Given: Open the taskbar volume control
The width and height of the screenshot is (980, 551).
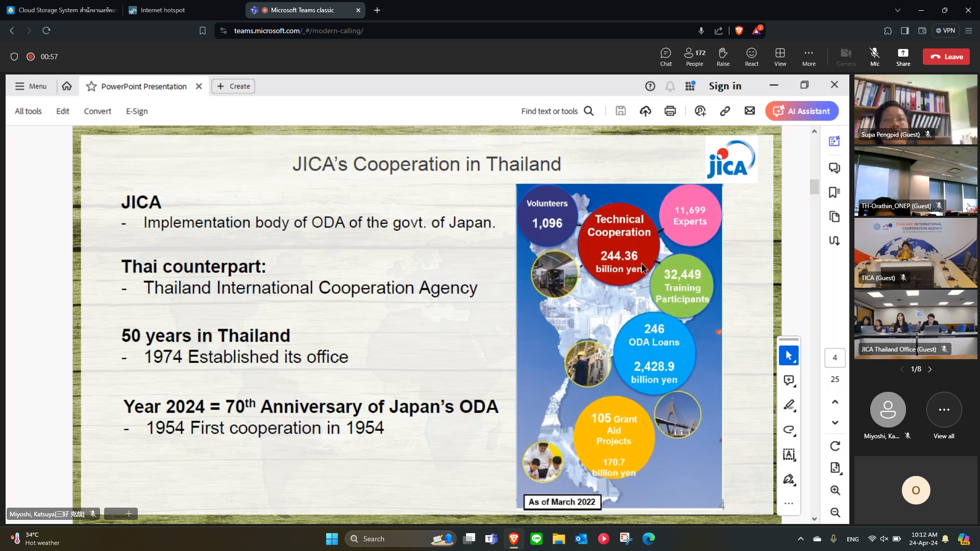Looking at the screenshot, I should (x=884, y=539).
